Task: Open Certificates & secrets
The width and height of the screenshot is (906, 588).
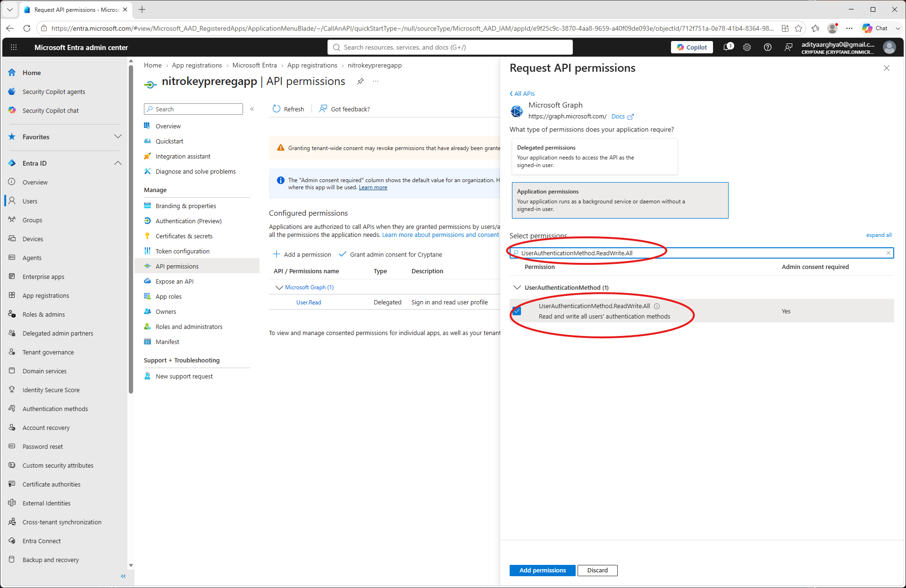Action: point(184,236)
